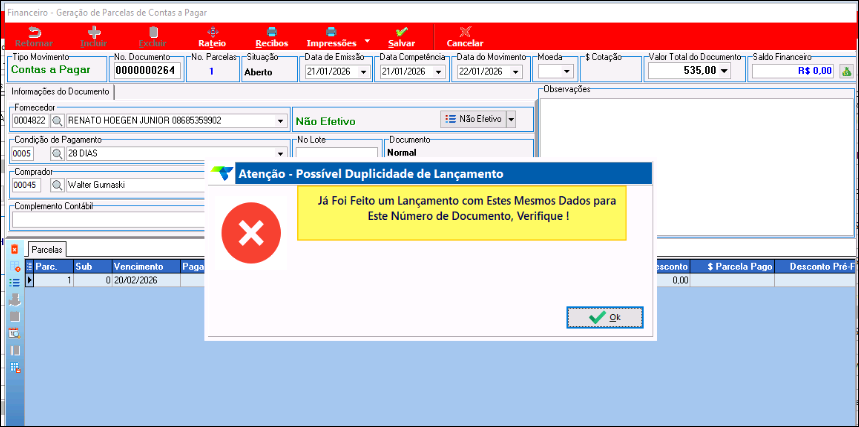Open the Data do Movimento date dropdown
Image resolution: width=859 pixels, height=427 pixels.
tap(515, 72)
